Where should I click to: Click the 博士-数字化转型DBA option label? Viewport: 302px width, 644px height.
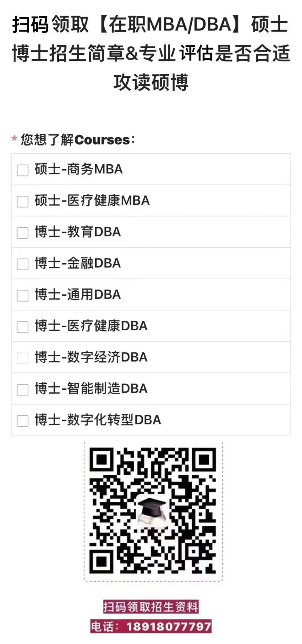[98, 420]
